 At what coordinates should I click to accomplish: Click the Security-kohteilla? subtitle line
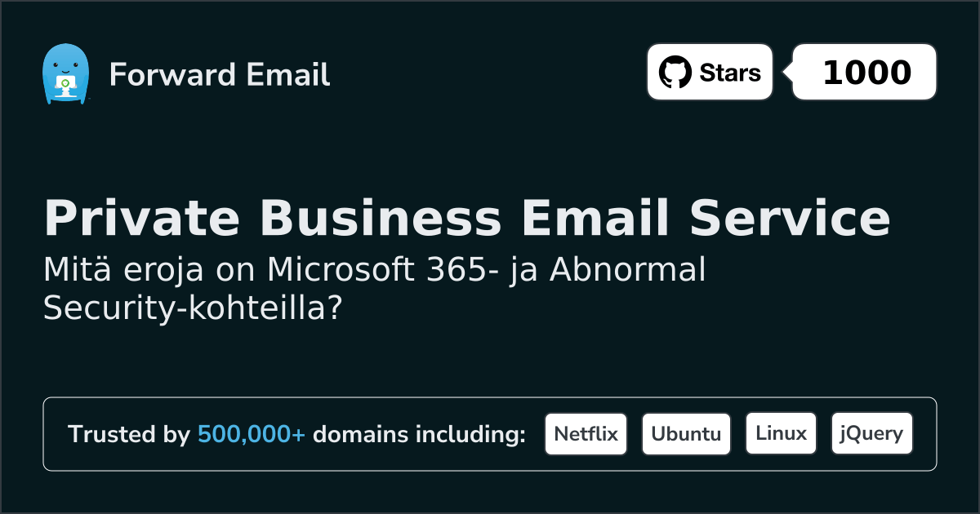point(191,308)
